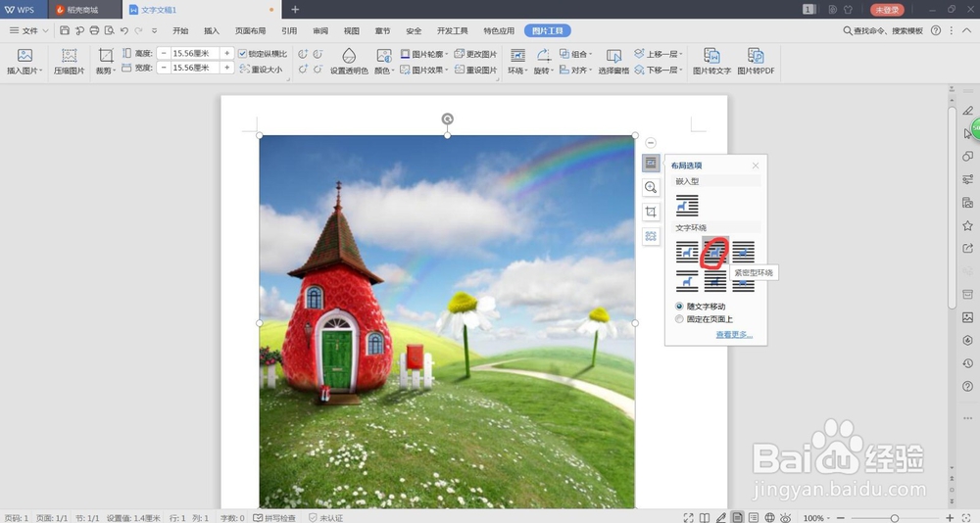Open the 图片轮廓 picture outline dropdown

click(423, 54)
